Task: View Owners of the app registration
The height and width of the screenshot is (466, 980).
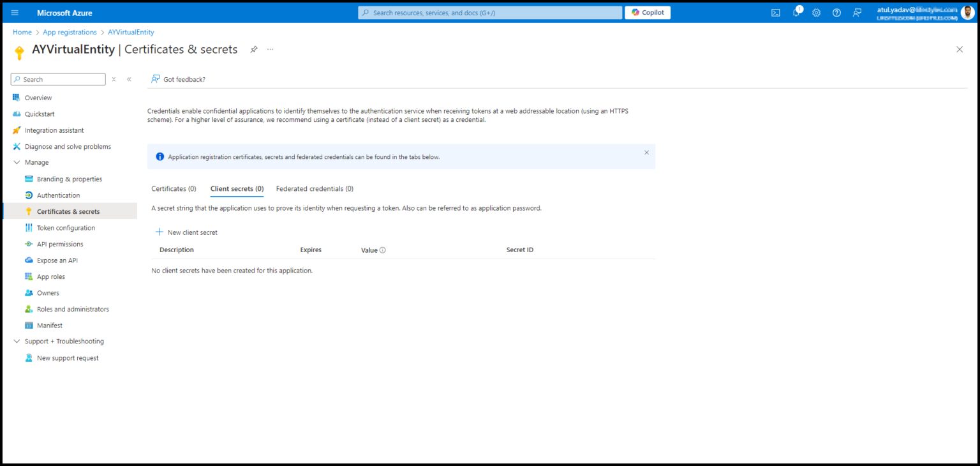Action: (x=48, y=292)
